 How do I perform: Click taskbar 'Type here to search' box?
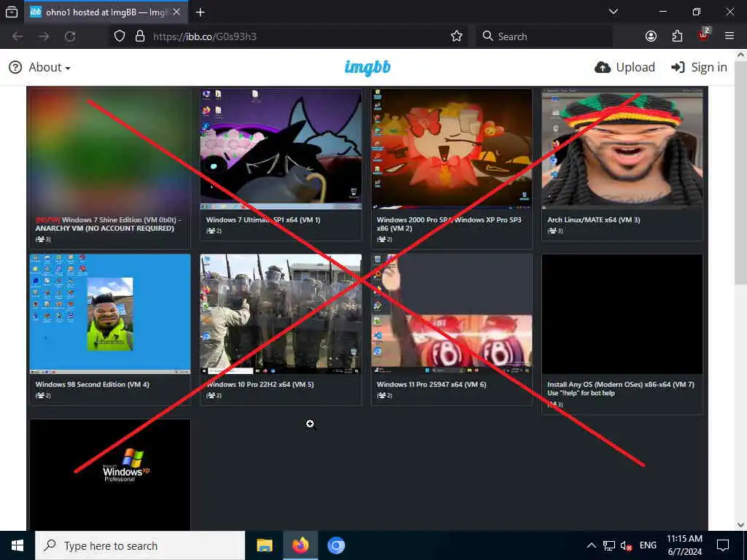[x=140, y=545]
